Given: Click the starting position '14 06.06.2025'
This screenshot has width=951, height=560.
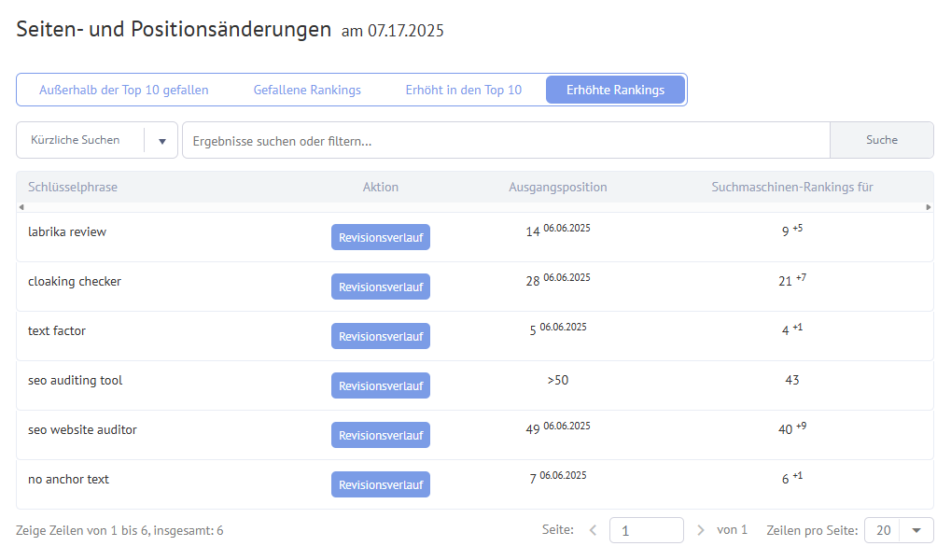Looking at the screenshot, I should pyautogui.click(x=558, y=231).
